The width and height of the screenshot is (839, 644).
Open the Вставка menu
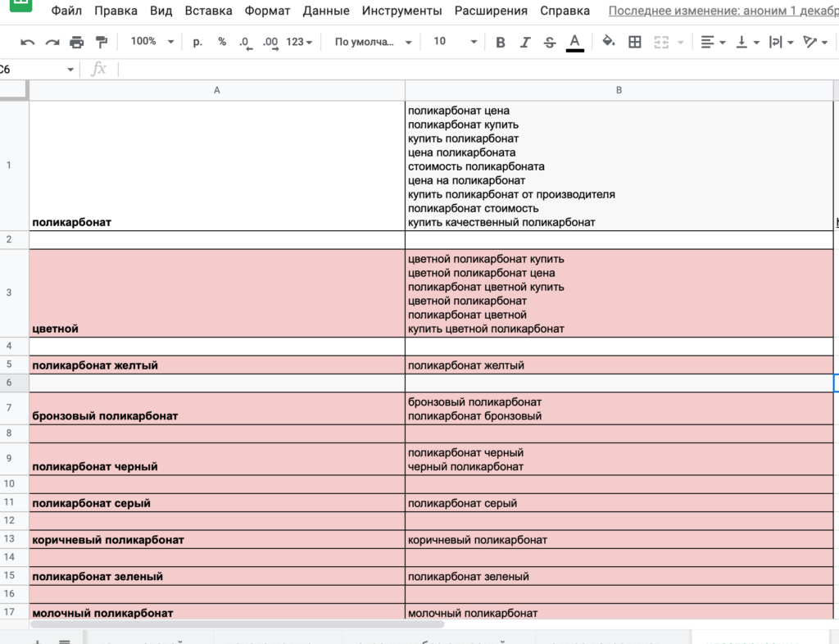208,11
